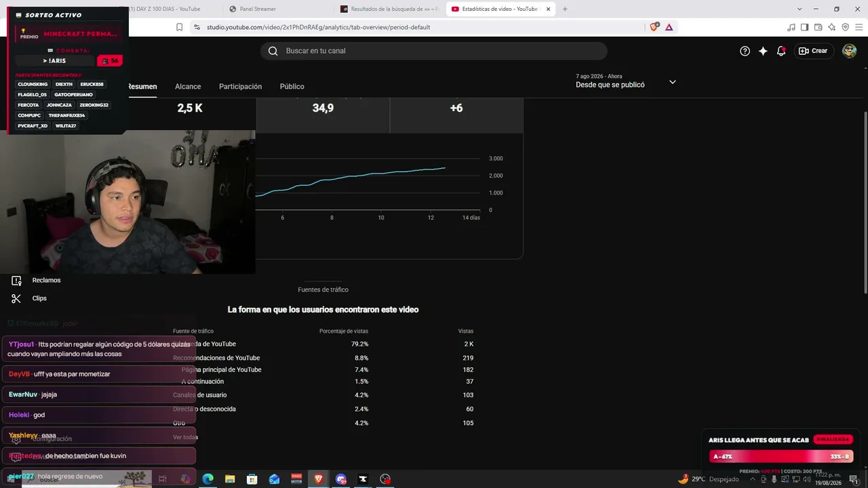View site information next to the URL
Screen dimensions: 868x488
(197, 27)
